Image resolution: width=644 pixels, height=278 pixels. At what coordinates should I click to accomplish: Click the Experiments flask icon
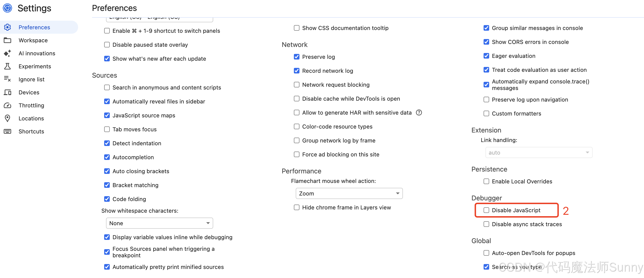pos(7,66)
